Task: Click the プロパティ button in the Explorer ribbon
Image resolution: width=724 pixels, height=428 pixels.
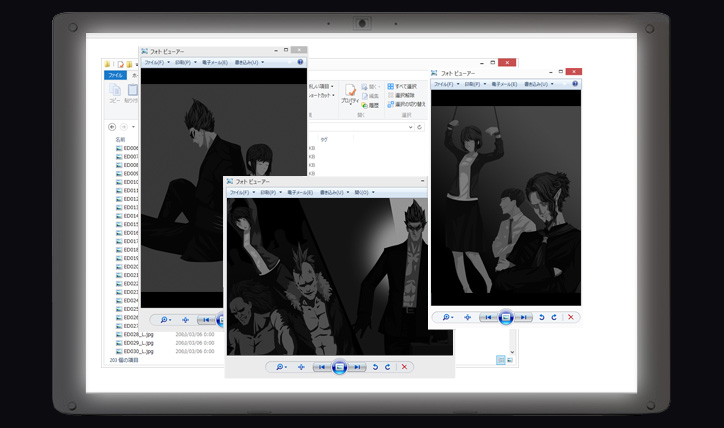Action: tap(350, 94)
